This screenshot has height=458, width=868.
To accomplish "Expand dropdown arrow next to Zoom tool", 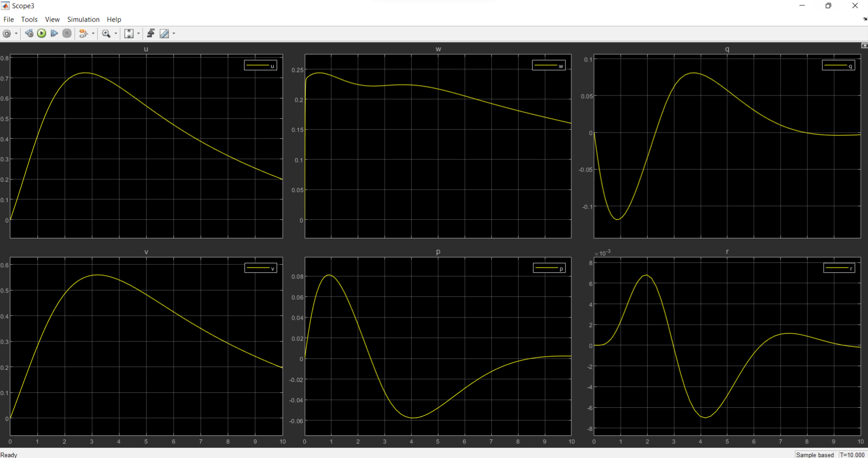I will 116,33.
